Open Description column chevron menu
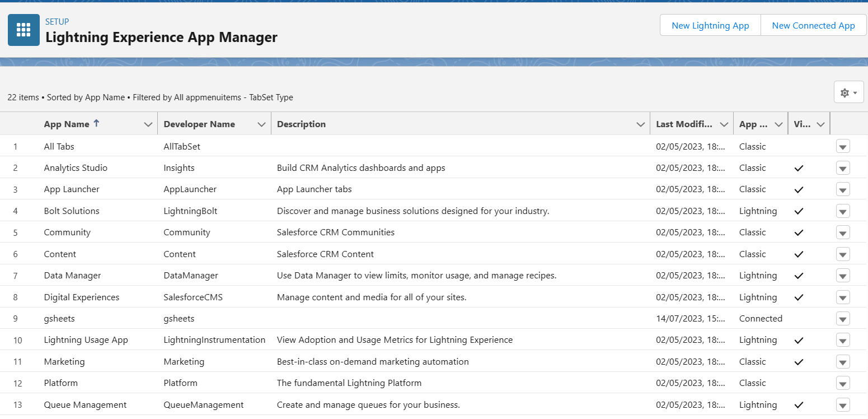 pyautogui.click(x=641, y=124)
